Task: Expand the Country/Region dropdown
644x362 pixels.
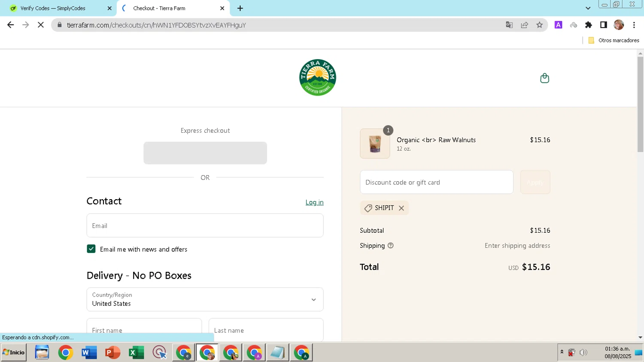Action: coord(205,299)
